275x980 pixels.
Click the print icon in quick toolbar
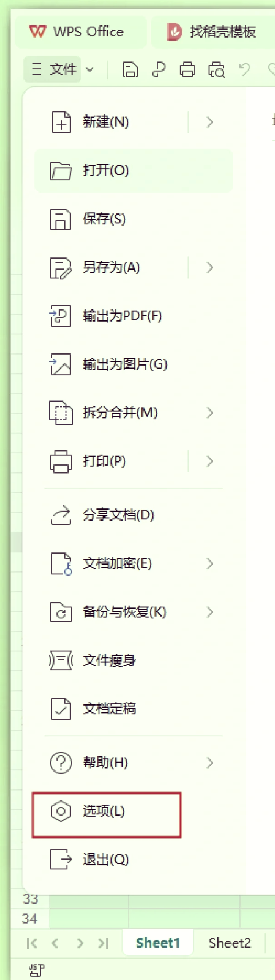(187, 70)
